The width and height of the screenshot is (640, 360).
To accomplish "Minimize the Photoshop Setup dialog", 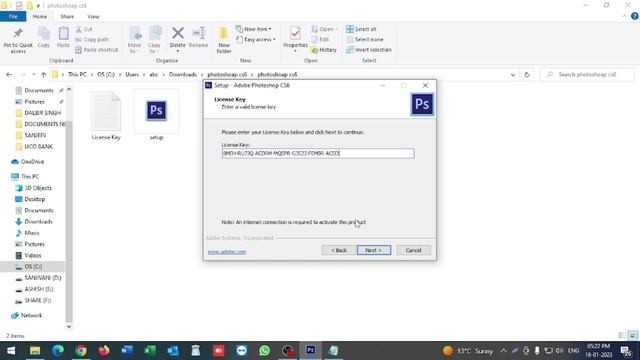I will click(x=382, y=85).
